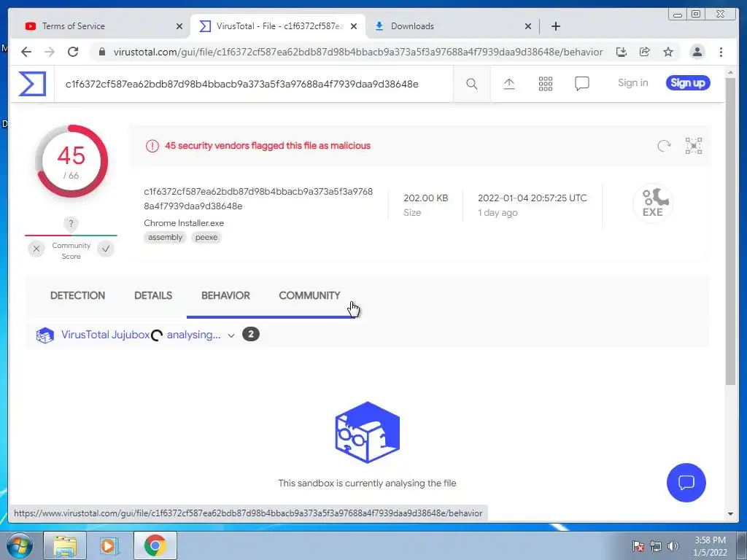Click the network tray icon
This screenshot has height=560, width=747.
[656, 546]
